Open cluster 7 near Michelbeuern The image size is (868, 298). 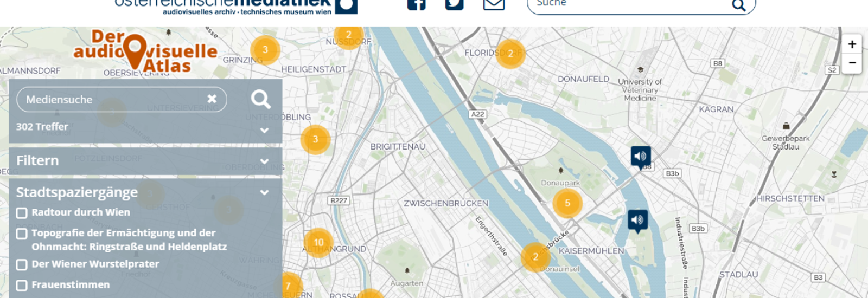[x=288, y=286]
